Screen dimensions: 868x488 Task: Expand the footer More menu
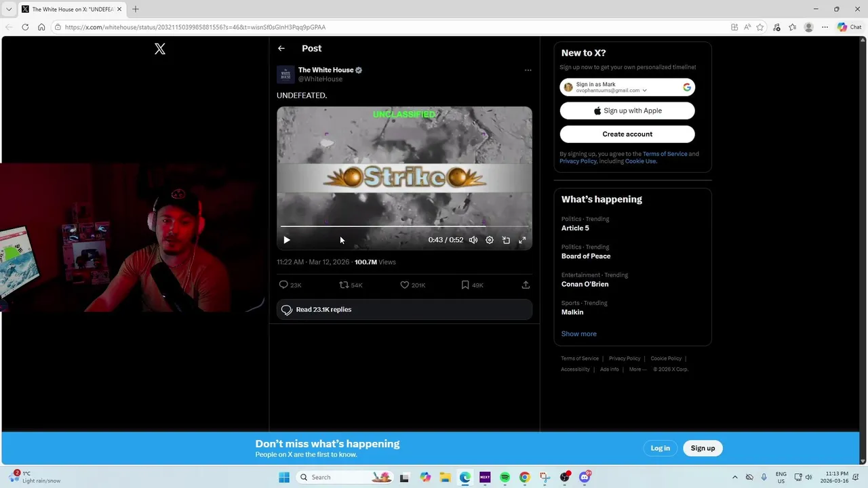click(x=638, y=369)
